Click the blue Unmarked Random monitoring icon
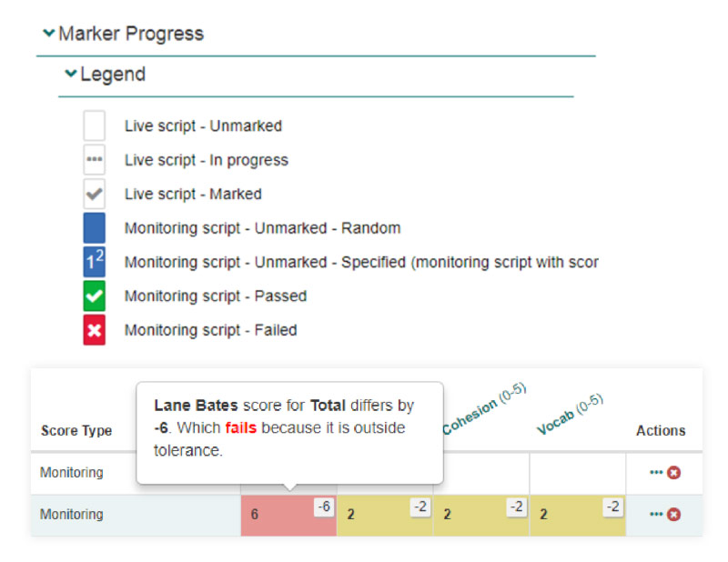Viewport: 728px width, 562px height. 95,227
